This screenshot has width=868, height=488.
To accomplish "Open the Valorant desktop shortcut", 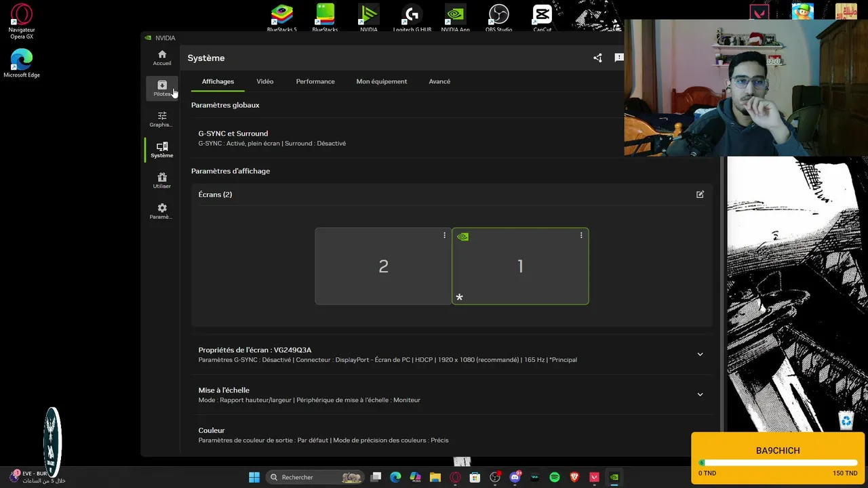I will pos(759,12).
